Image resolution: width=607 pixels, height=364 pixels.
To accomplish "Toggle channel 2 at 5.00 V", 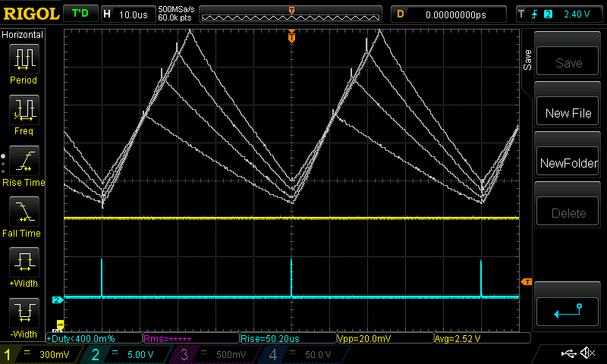I will (129, 354).
